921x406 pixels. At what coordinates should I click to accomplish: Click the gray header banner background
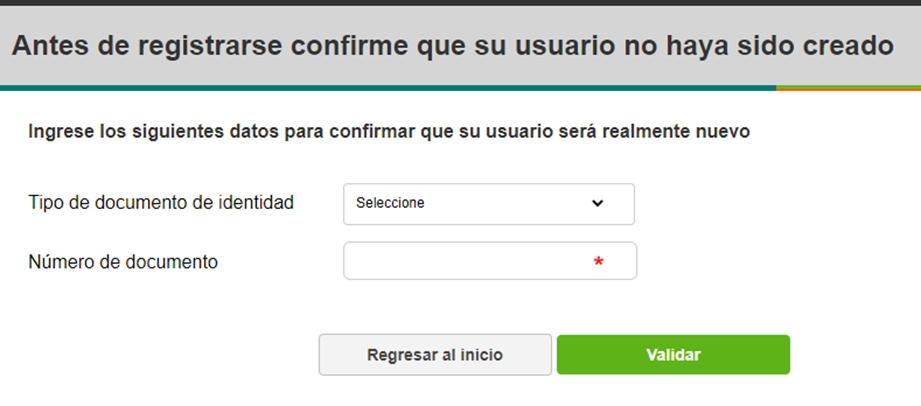pyautogui.click(x=460, y=73)
